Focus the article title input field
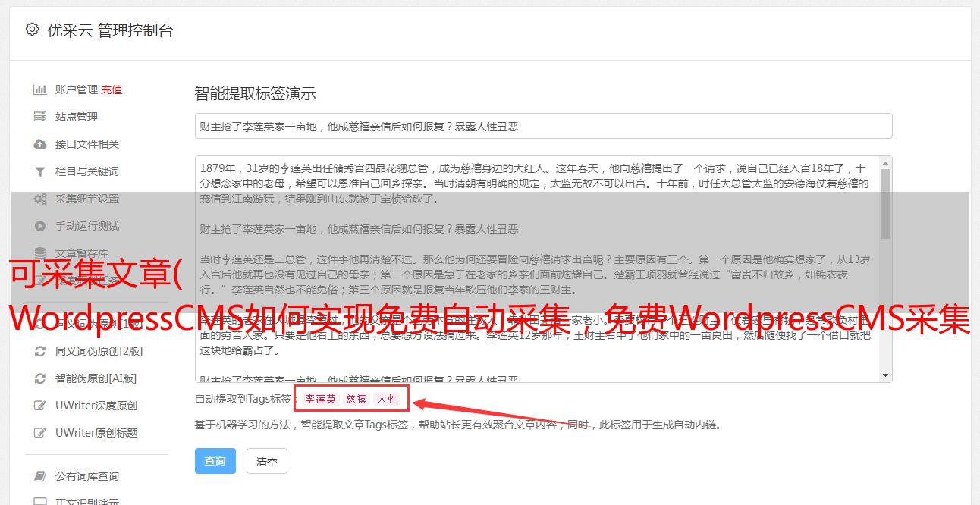Screen dimensions: 980x505 point(543,126)
